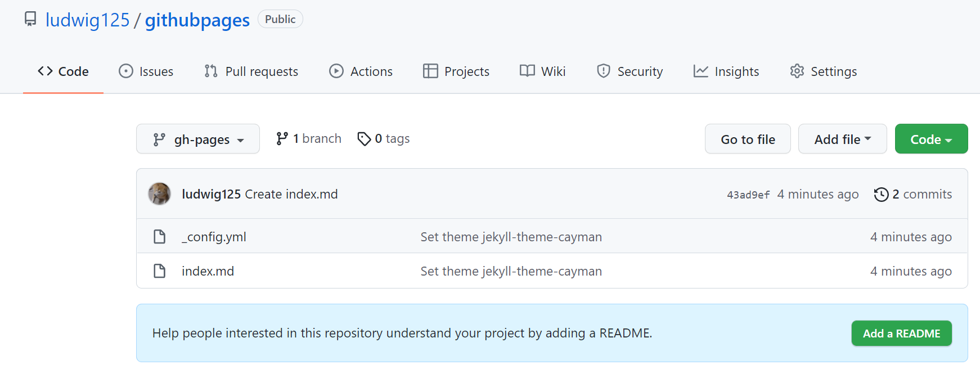Open the ludwig125 user profile link
This screenshot has height=383, width=980.
[88, 20]
